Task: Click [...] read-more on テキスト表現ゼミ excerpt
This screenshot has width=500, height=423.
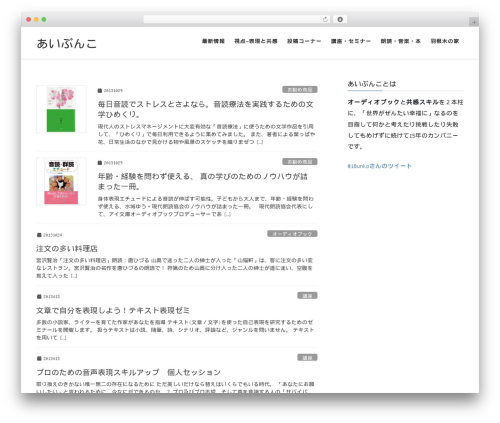Action: [x=63, y=338]
